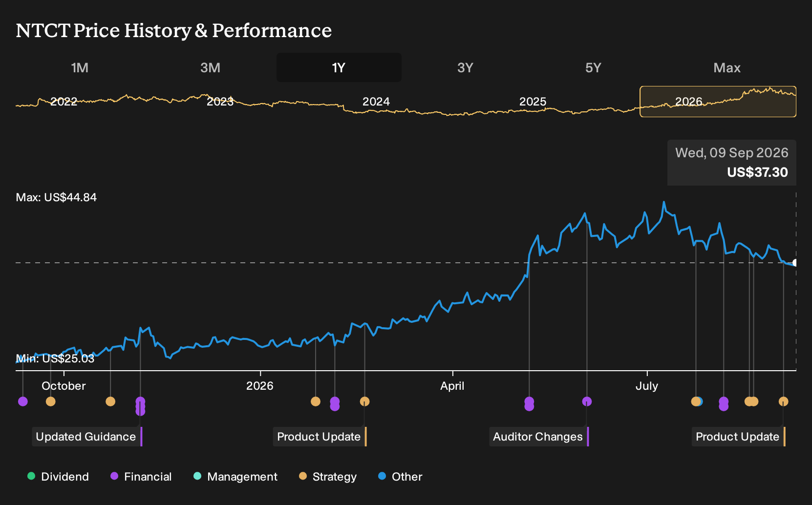Switch to the 3Y time range
812x505 pixels.
click(465, 67)
